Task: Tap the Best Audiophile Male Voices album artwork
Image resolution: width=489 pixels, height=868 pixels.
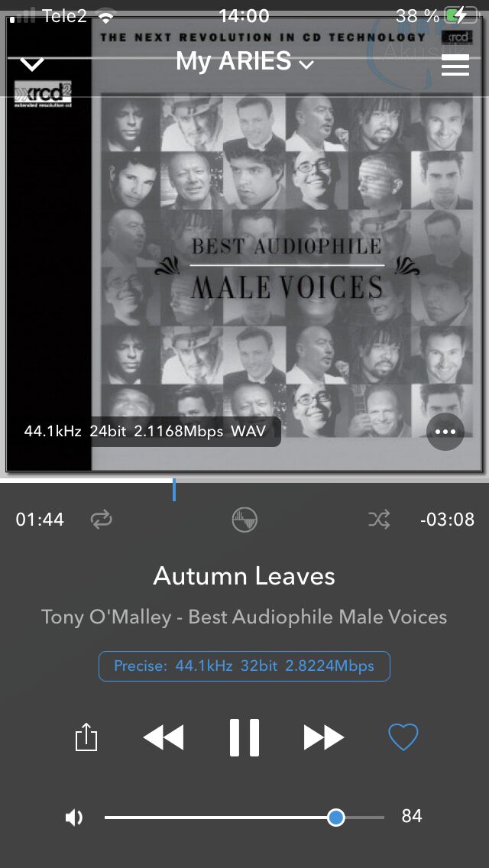Action: click(244, 244)
